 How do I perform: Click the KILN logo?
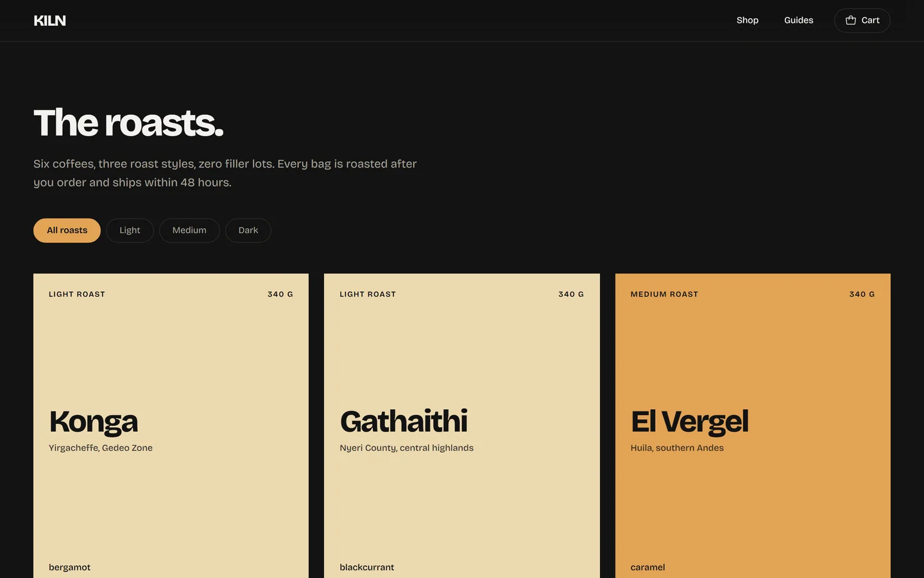coord(49,21)
